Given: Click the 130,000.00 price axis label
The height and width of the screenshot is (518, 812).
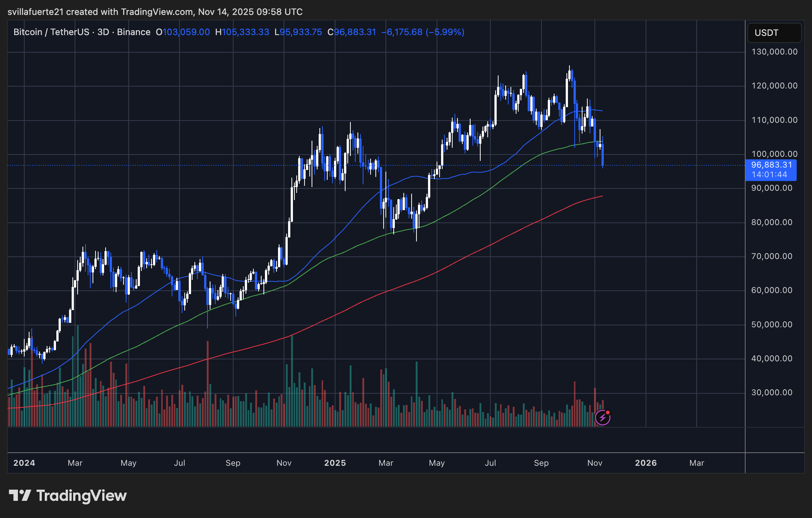Looking at the screenshot, I should [774, 52].
